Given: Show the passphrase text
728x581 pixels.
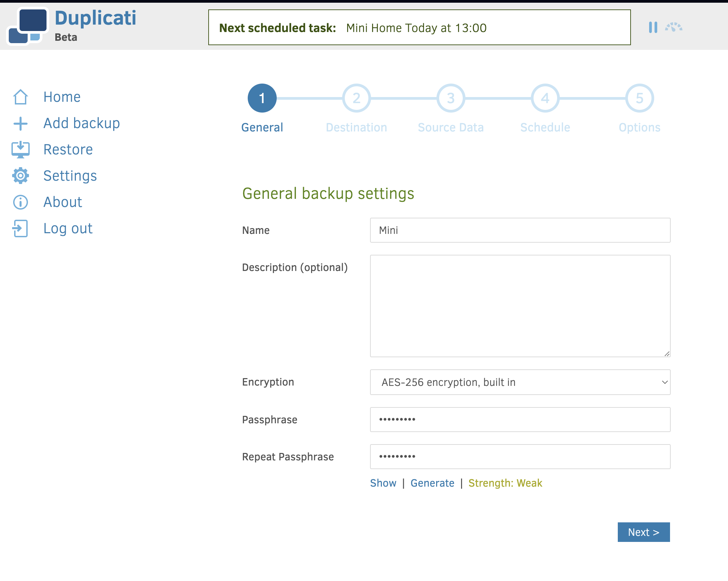Looking at the screenshot, I should coord(383,483).
